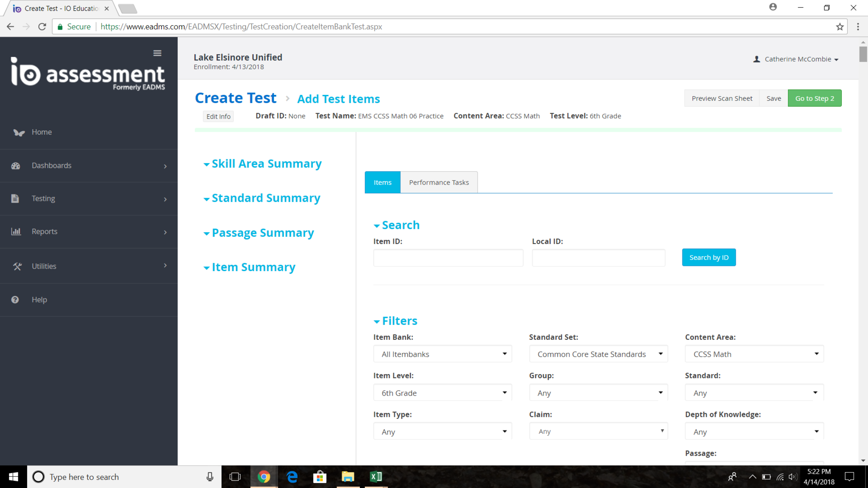Select the Items tab
The width and height of the screenshot is (868, 488).
pos(382,182)
